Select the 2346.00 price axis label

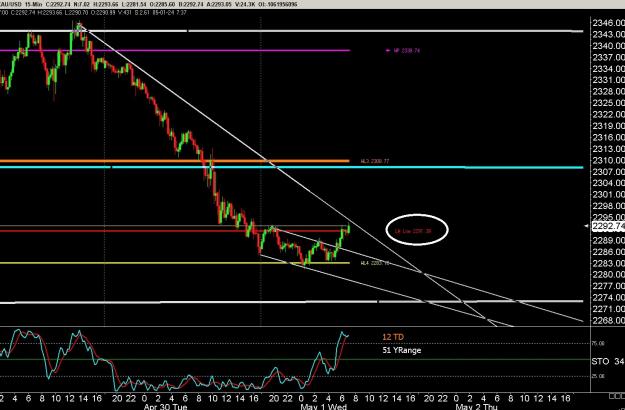tap(609, 23)
